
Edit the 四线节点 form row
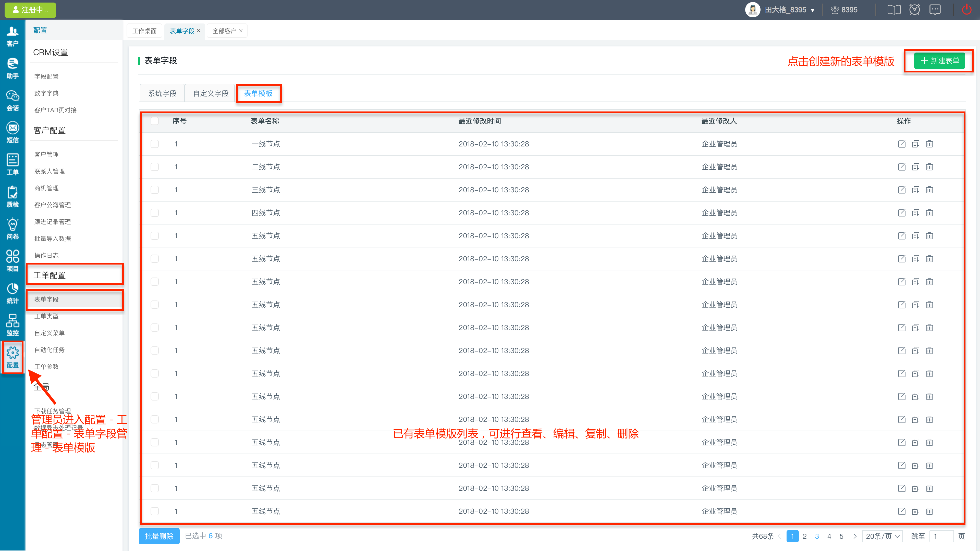[902, 212]
